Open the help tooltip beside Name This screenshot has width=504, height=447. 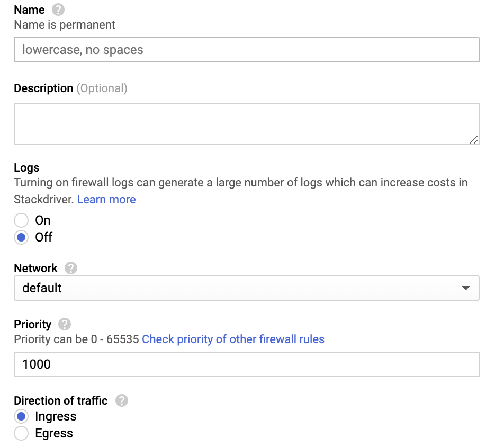point(58,10)
